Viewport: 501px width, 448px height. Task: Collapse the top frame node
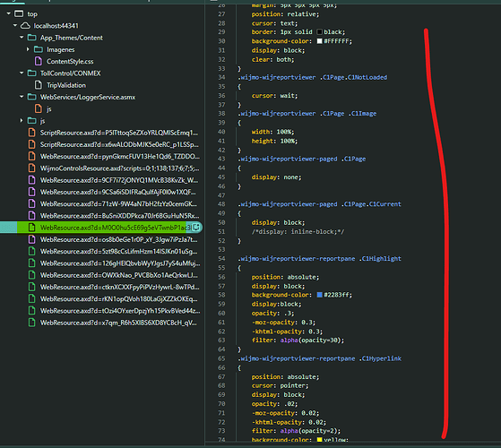click(x=9, y=13)
